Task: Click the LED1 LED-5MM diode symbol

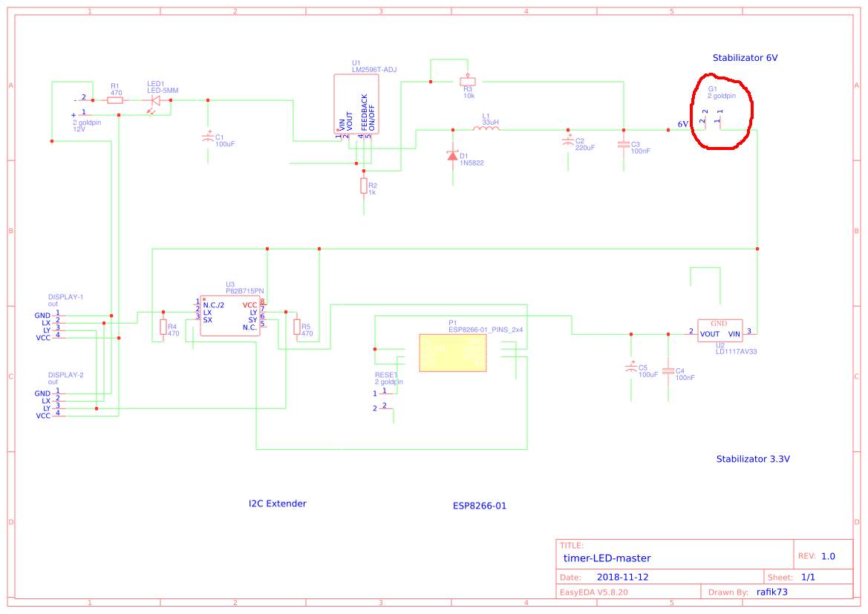Action: (156, 100)
